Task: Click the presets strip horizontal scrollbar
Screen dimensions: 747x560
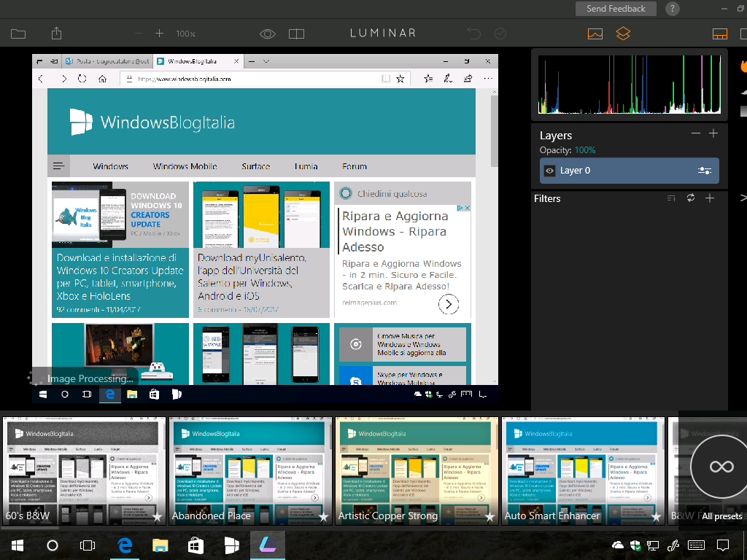Action: pos(31,528)
